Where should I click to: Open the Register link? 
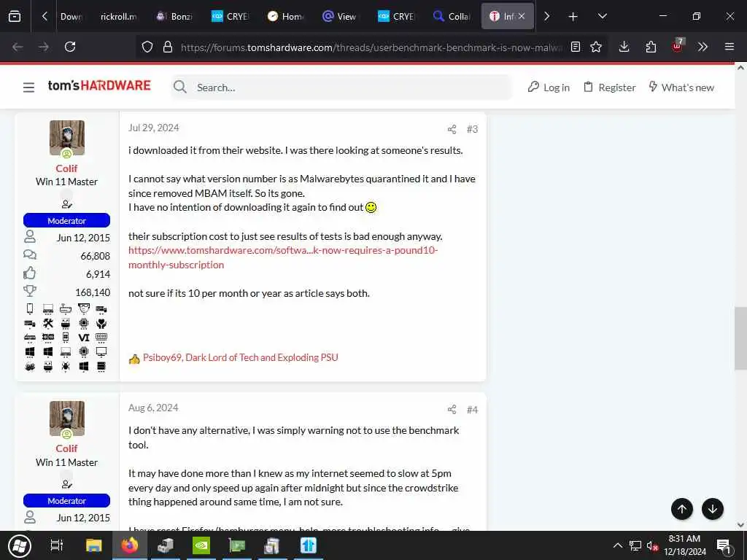(x=610, y=87)
